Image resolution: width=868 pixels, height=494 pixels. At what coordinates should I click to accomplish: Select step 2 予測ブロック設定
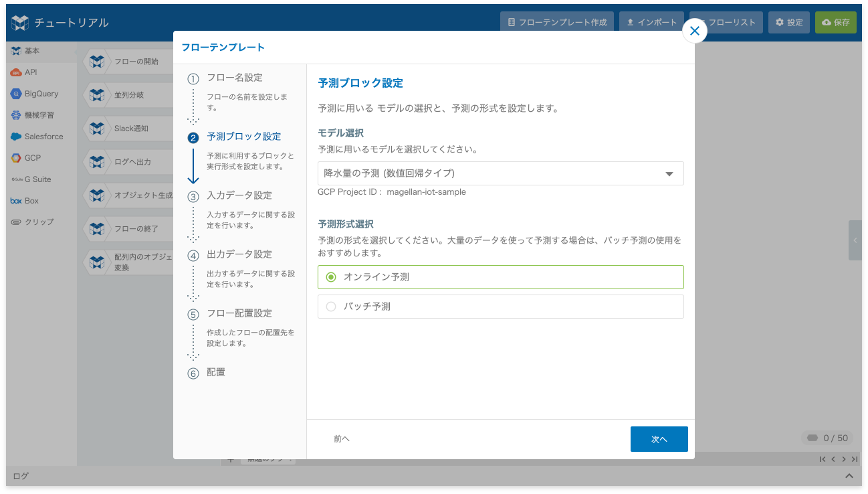[x=235, y=137]
